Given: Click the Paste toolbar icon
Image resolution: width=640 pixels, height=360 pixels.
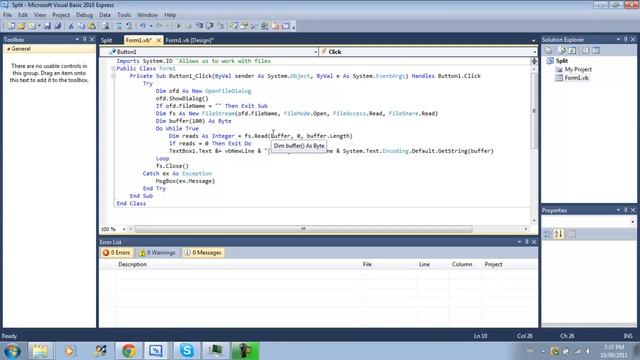Looking at the screenshot, I should [92, 26].
